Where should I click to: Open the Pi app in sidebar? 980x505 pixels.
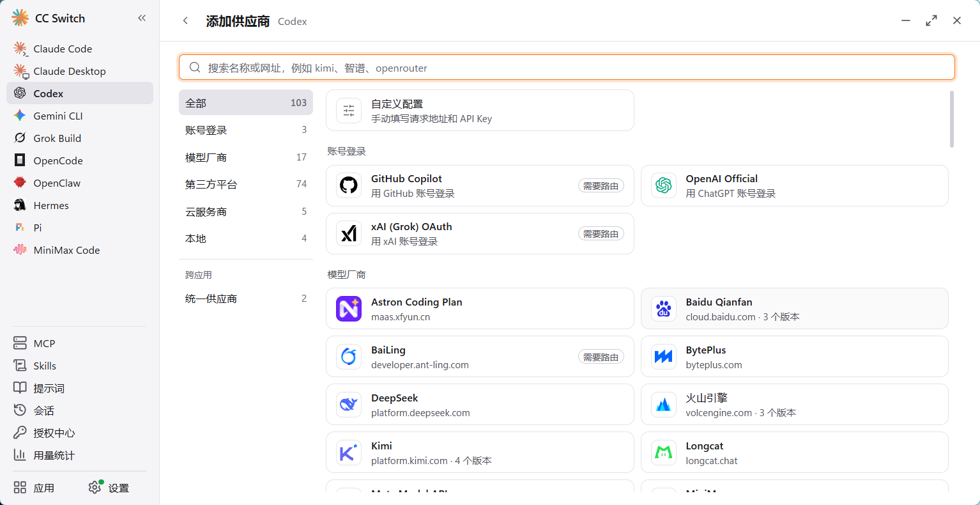(x=80, y=228)
